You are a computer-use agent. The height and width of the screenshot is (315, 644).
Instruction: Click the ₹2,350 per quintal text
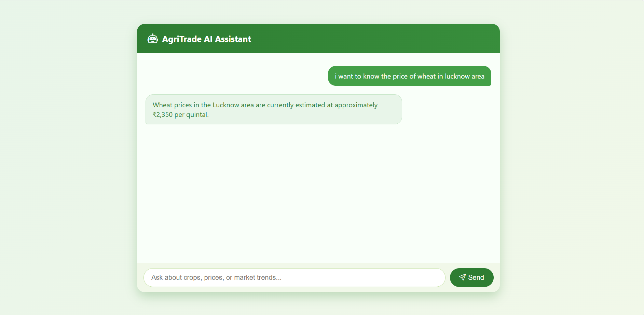coord(180,114)
